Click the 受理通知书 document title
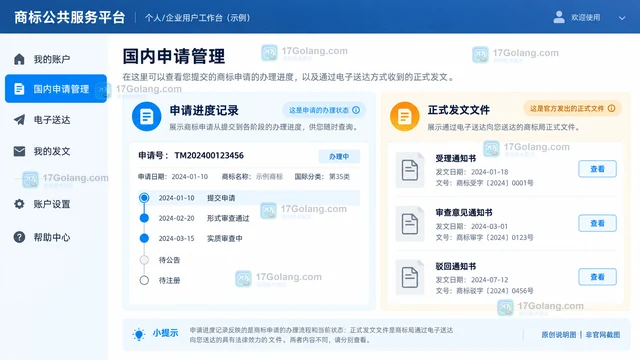The height and width of the screenshot is (360, 640). pos(456,158)
